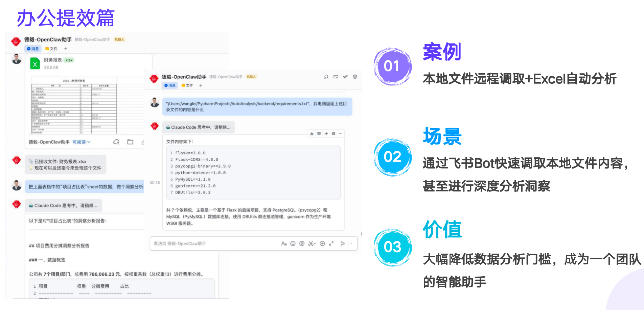Viewport: 644px width, 310px height.
Task: Click the requirements.txt path message bubble
Action: pos(257,107)
